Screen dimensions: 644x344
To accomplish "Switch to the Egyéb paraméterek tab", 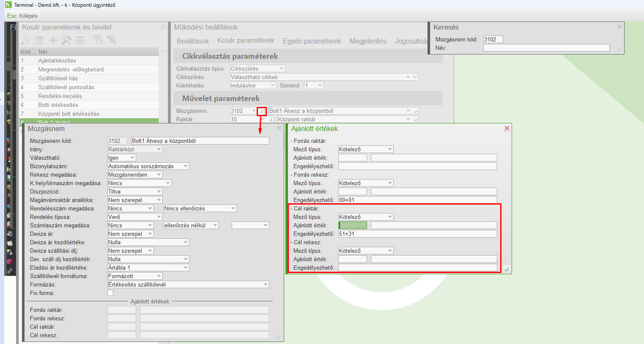I will [x=312, y=41].
